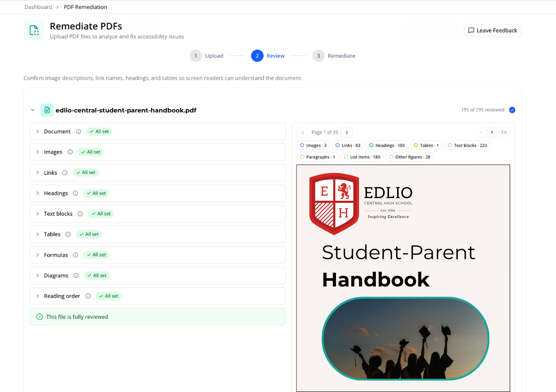The image size is (556, 392).
Task: Toggle the Other figures · 28 overlay filter
Action: click(410, 157)
